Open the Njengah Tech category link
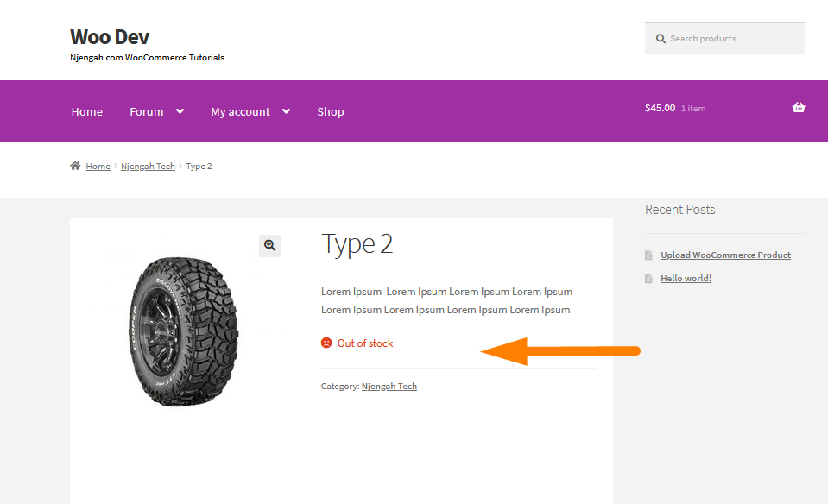Image resolution: width=828 pixels, height=504 pixels. click(x=389, y=387)
